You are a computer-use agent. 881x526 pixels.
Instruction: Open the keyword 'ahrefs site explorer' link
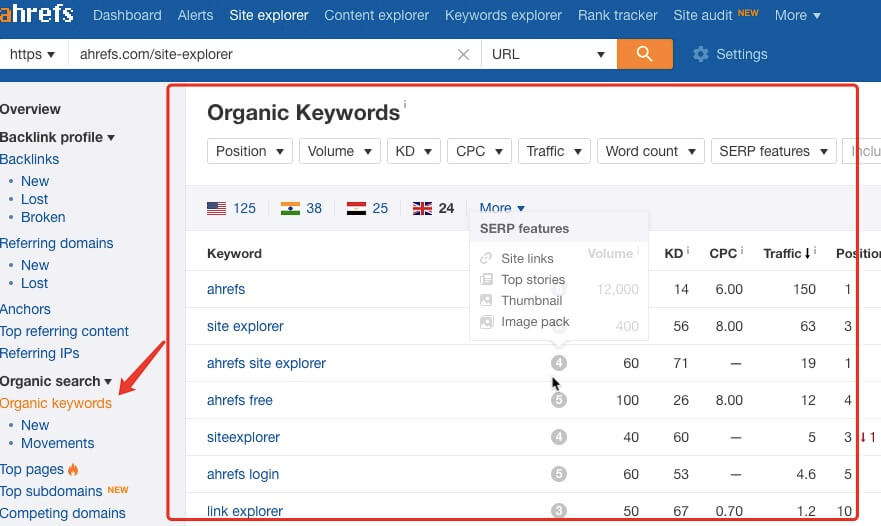(x=266, y=363)
